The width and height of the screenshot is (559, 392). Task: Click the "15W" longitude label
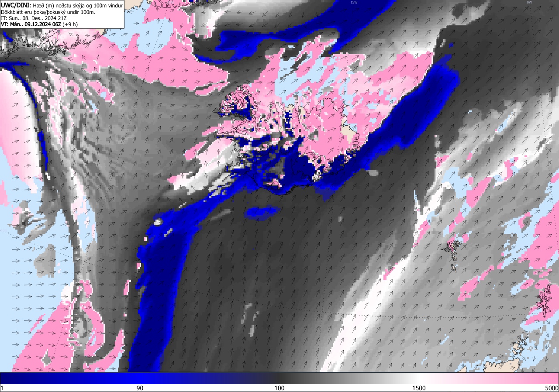point(354,2)
